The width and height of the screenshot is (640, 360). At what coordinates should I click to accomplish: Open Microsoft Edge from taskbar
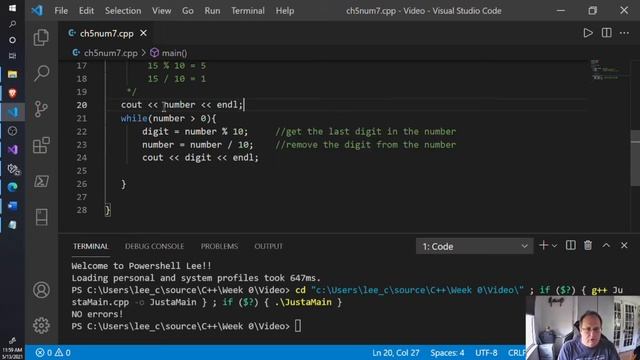coord(12,187)
